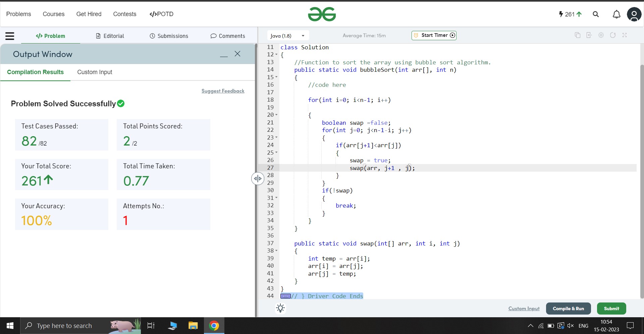Show hidden system tray icons
This screenshot has height=334, width=644.
530,326
